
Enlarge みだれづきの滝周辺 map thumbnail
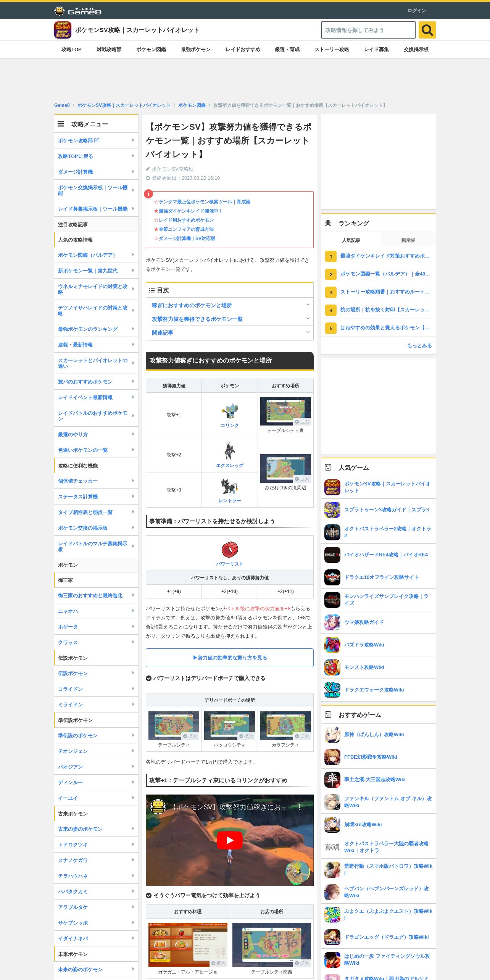pyautogui.click(x=285, y=468)
